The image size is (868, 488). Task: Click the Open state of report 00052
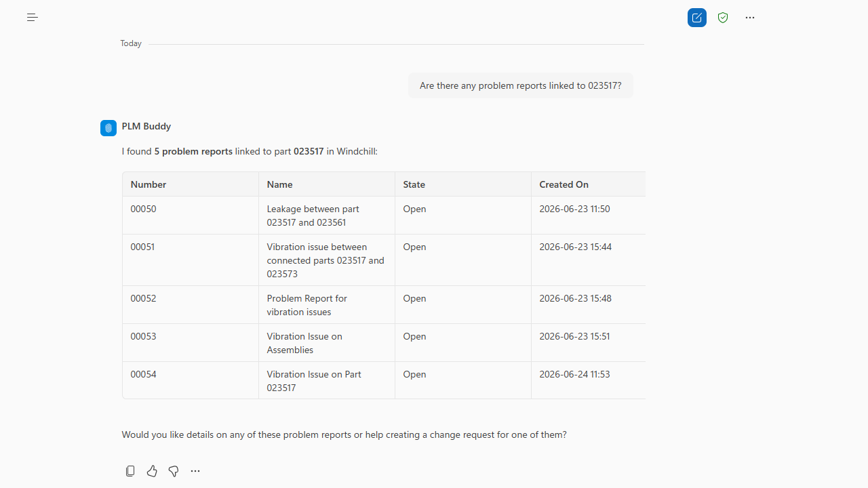pos(415,298)
